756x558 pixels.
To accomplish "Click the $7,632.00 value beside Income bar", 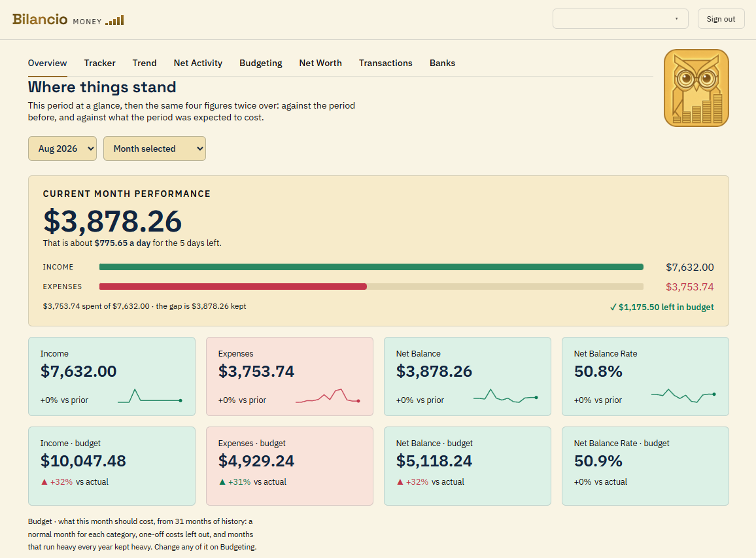I will [690, 267].
